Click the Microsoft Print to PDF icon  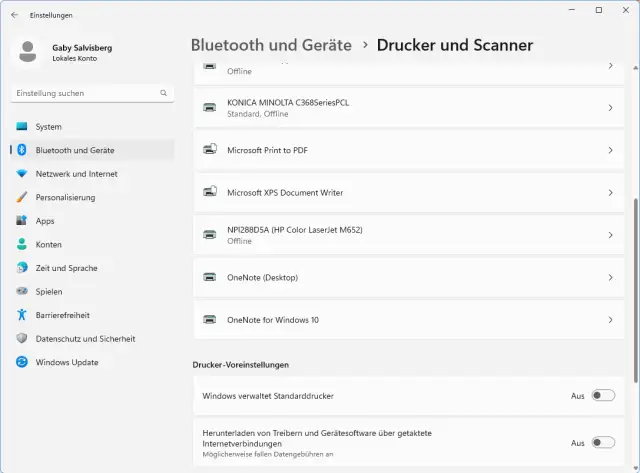(x=210, y=150)
